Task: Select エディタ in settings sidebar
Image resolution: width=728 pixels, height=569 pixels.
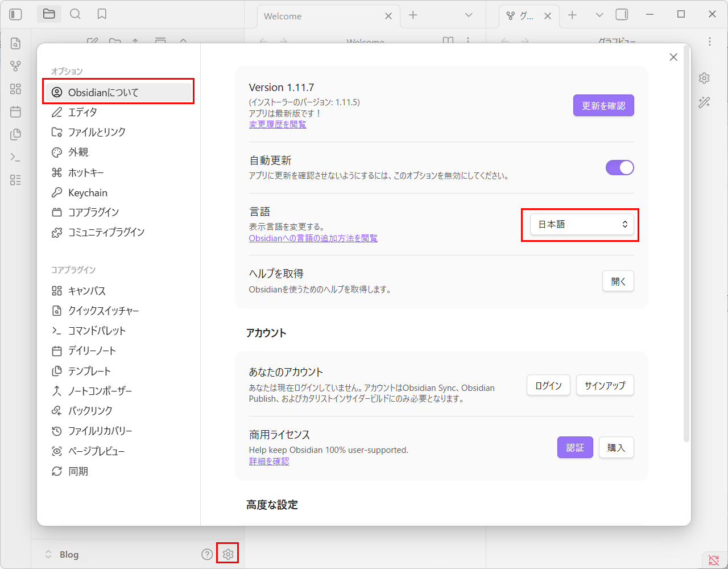Action: tap(82, 112)
